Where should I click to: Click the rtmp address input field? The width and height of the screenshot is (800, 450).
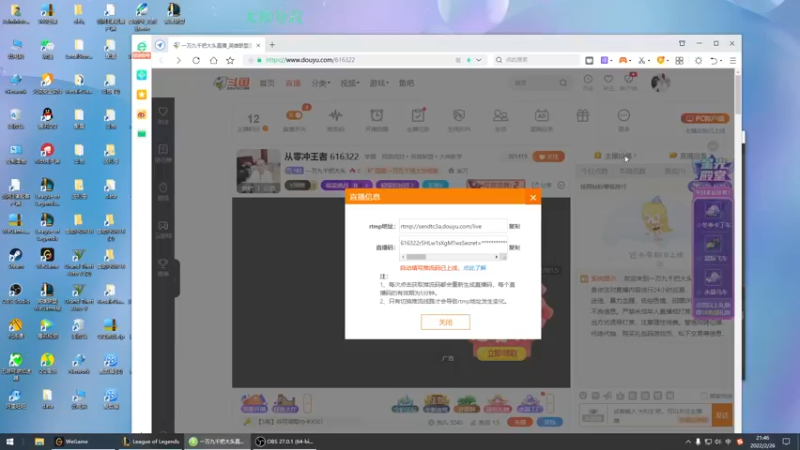coord(453,226)
